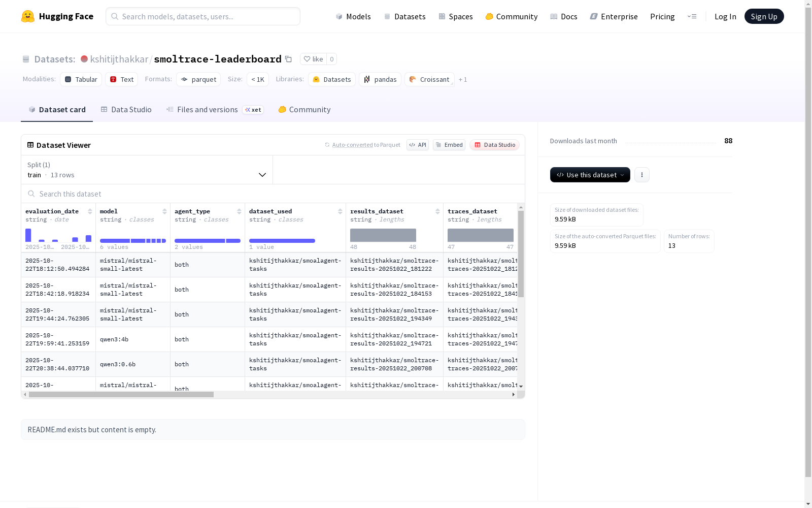Select the parquet format tag
The image size is (812, 508).
(x=198, y=79)
